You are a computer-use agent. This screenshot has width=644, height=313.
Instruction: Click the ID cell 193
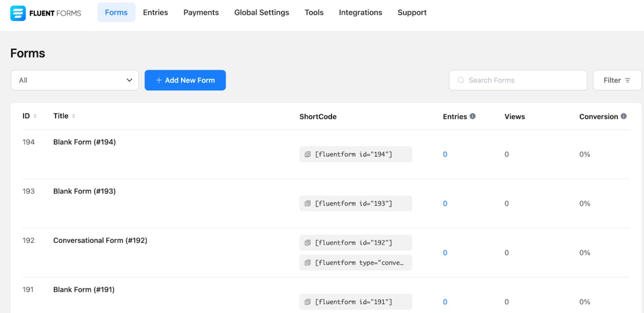29,191
